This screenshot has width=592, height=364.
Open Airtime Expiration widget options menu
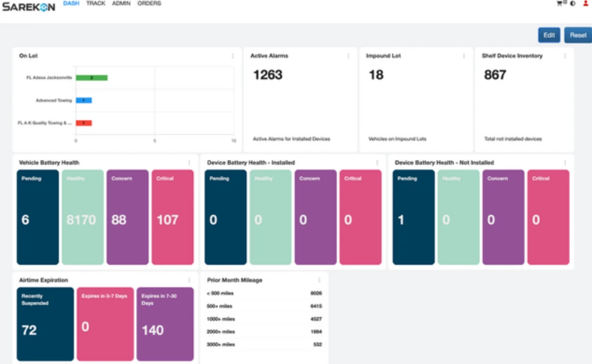[189, 280]
